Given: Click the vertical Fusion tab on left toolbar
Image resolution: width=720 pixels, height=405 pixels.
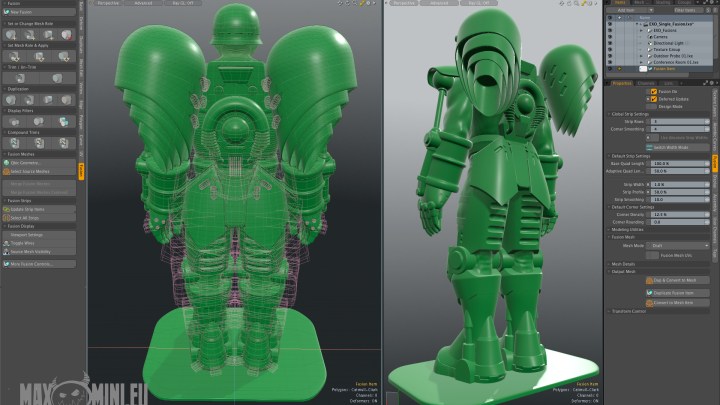Looking at the screenshot, I should click(x=81, y=171).
